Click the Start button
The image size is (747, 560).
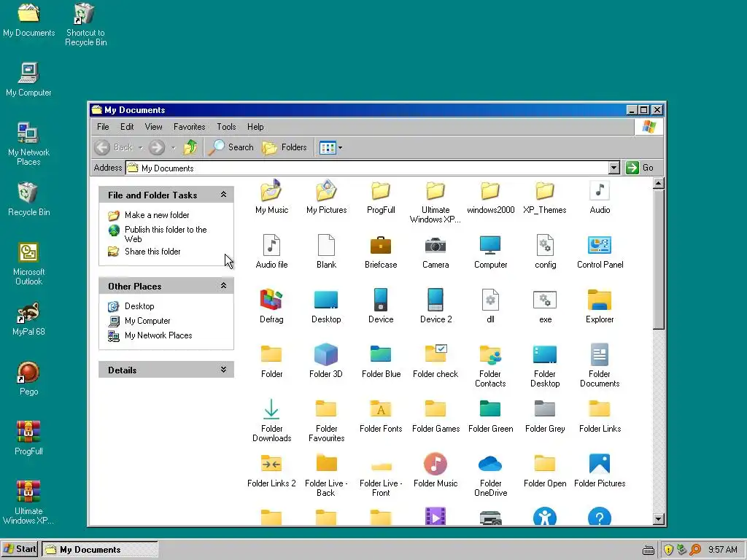click(20, 550)
